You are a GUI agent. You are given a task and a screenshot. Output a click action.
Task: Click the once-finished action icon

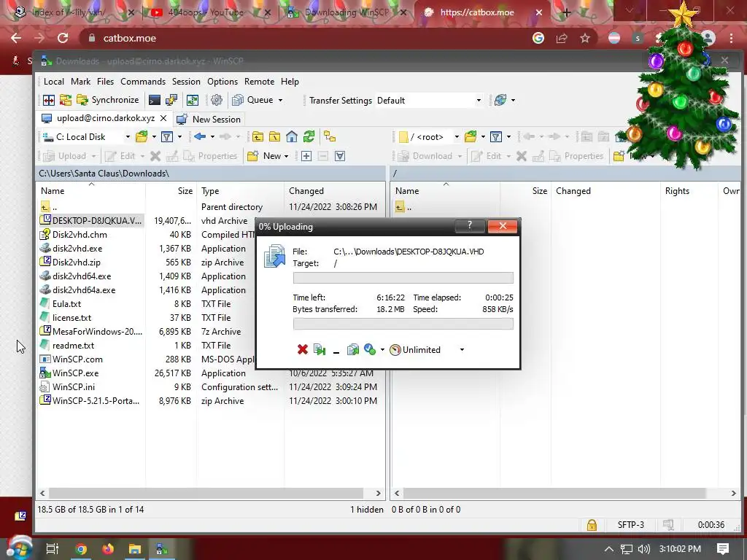370,349
